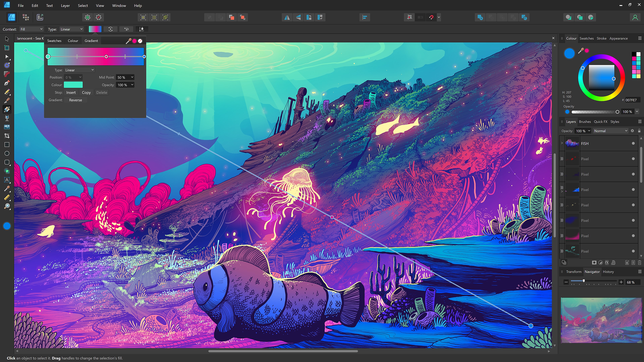644x362 pixels.
Task: Click the Delete layer trash icon
Action: coord(639,263)
